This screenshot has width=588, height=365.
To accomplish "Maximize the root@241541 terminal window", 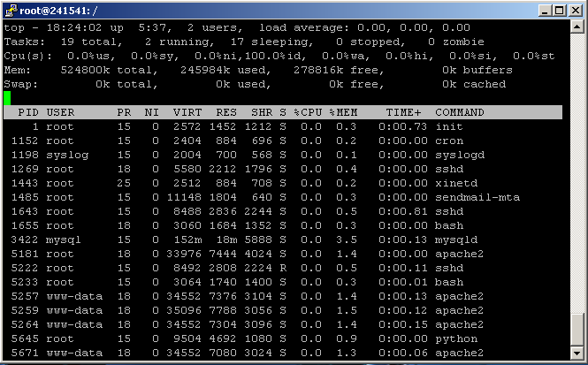I will click(x=559, y=11).
